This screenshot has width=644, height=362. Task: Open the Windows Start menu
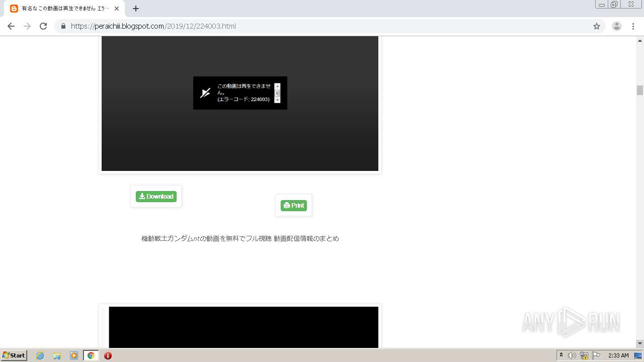(x=14, y=355)
